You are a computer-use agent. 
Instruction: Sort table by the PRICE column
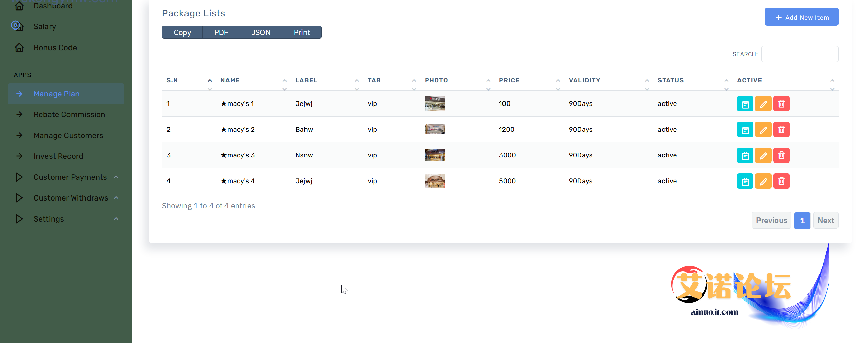tap(509, 80)
